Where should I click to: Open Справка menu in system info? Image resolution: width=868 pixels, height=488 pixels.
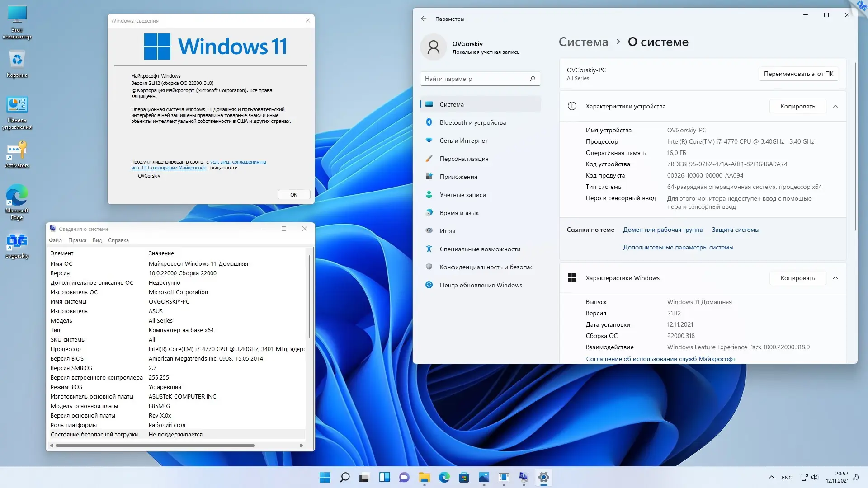[118, 240]
